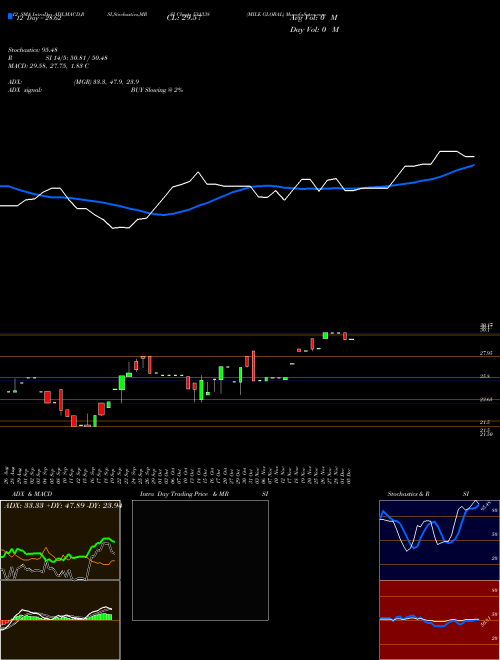This screenshot has height=660, width=500.
Task: Select the Stochastics: 93.48 reading
Action: click(33, 50)
